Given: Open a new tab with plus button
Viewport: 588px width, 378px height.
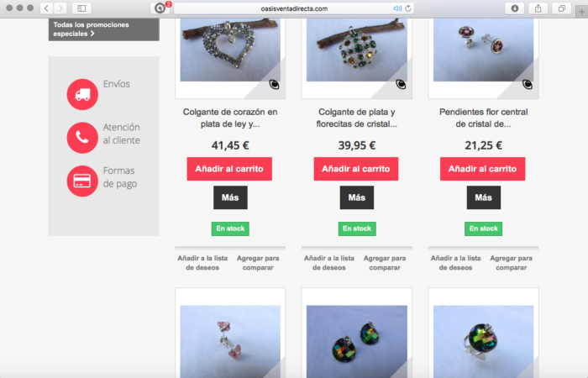Looking at the screenshot, I should 581,12.
